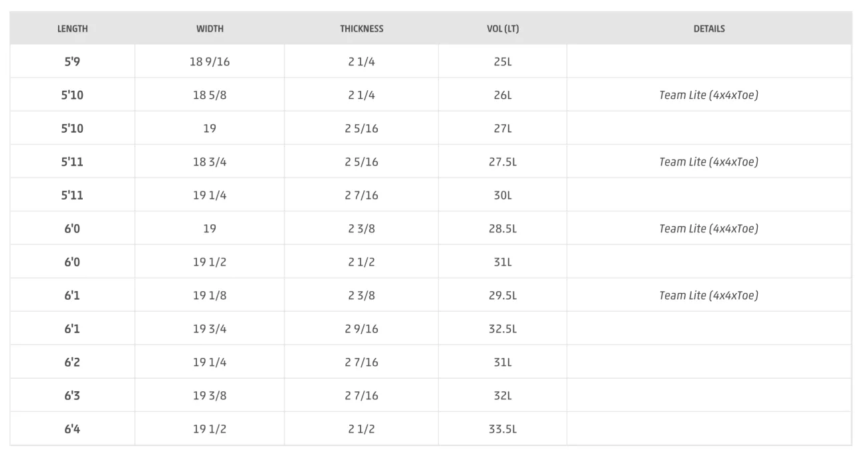The image size is (868, 458).
Task: Click the DETAILS column header
Action: (x=709, y=29)
